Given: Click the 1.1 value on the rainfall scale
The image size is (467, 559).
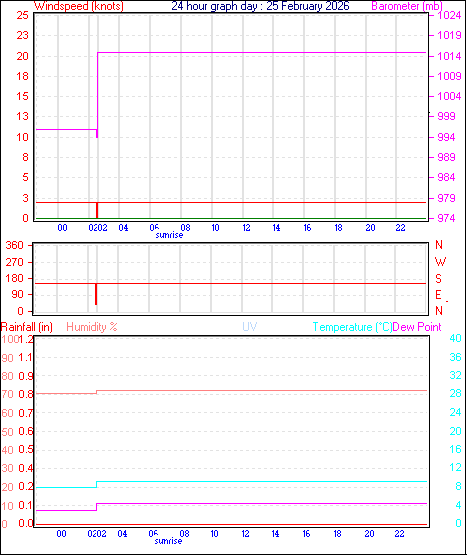Looking at the screenshot, I should tap(25, 357).
